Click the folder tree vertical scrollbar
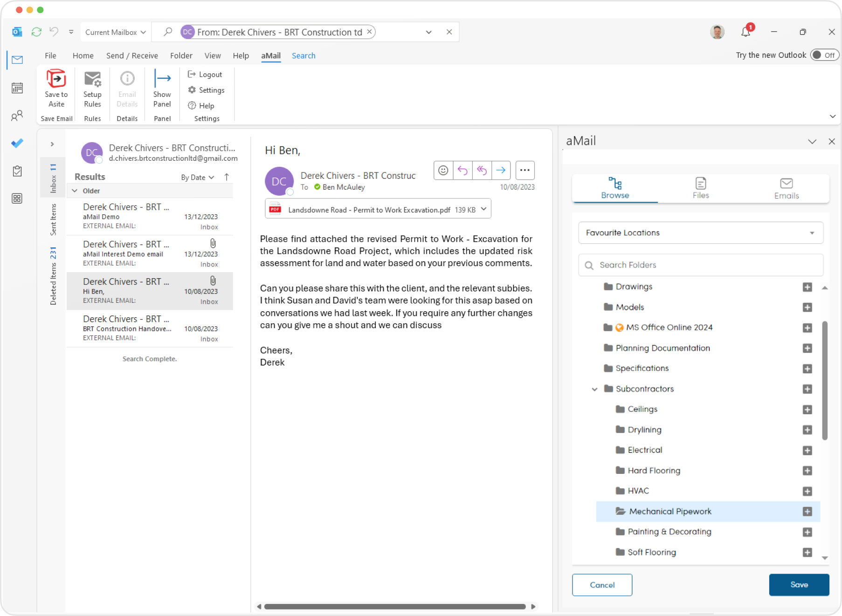842x616 pixels. (825, 380)
